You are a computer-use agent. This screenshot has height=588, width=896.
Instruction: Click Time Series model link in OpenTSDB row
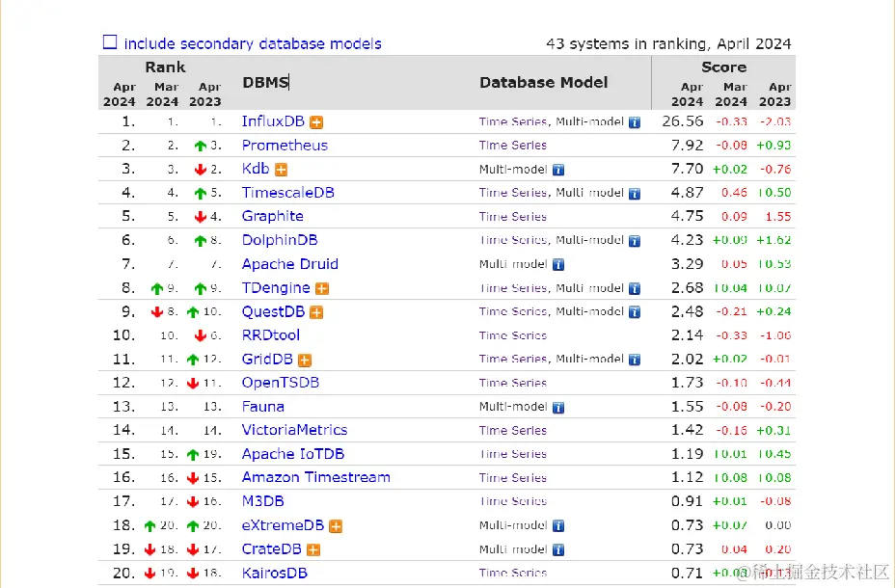pos(512,383)
